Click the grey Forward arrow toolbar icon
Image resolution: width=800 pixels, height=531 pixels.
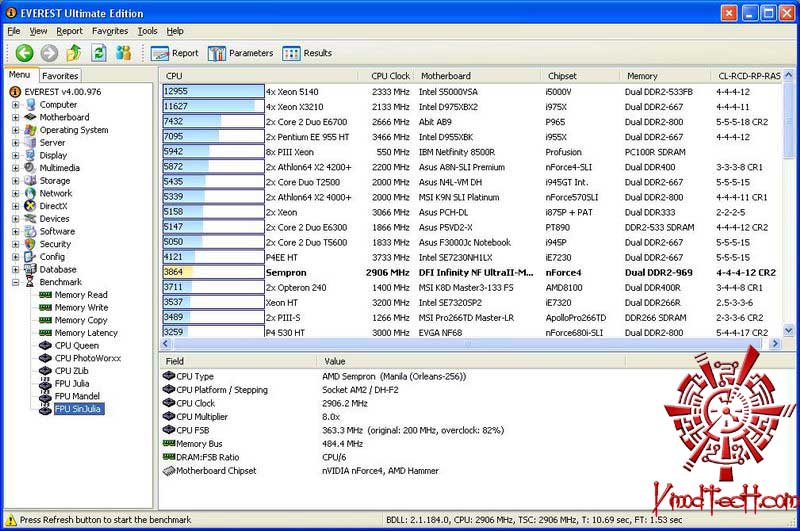[49, 53]
